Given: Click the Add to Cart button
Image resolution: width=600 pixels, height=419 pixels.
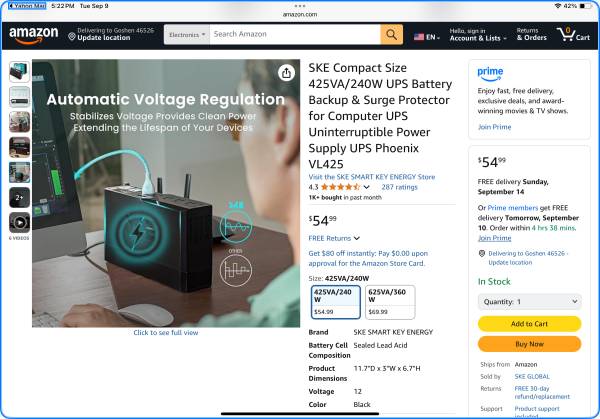Looking at the screenshot, I should 529,324.
